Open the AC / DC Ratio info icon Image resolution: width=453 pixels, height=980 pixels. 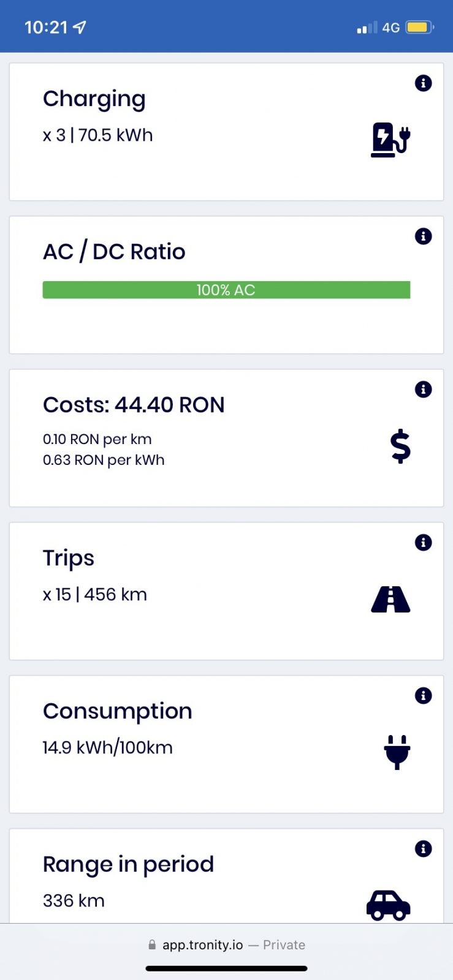click(x=423, y=236)
